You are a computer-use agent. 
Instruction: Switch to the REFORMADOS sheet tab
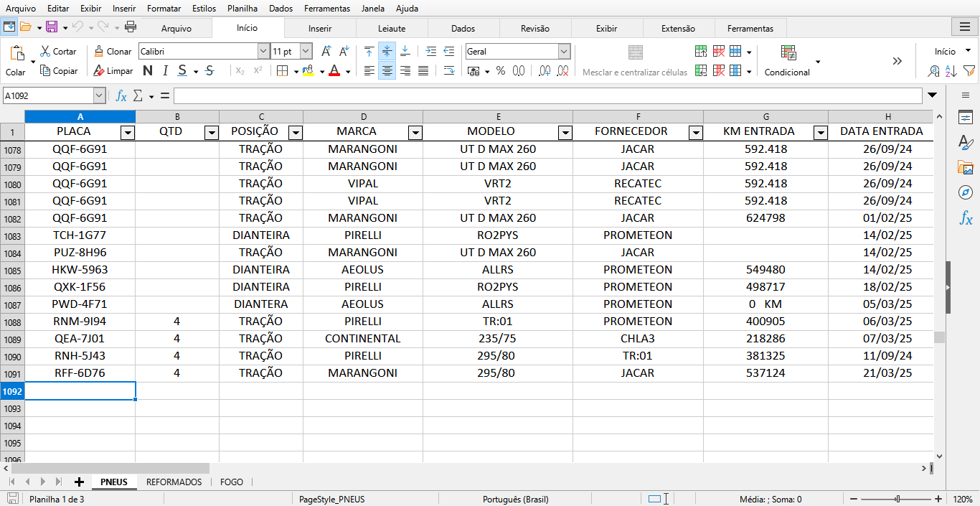click(x=174, y=482)
